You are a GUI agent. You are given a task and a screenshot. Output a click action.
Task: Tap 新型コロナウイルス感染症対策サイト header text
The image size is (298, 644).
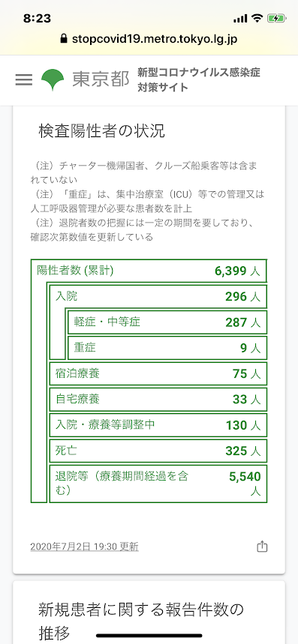click(x=199, y=79)
